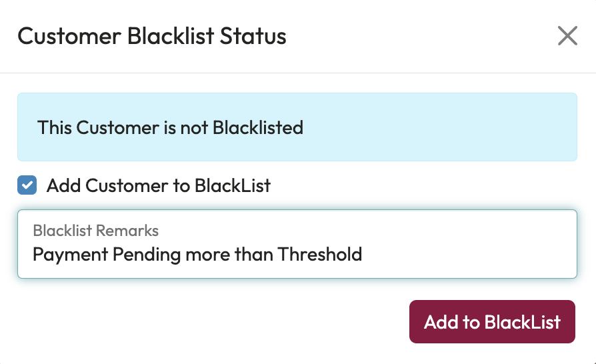This screenshot has height=364, width=596.
Task: Click the 'Customer Blacklist Status' title
Action: 152,36
